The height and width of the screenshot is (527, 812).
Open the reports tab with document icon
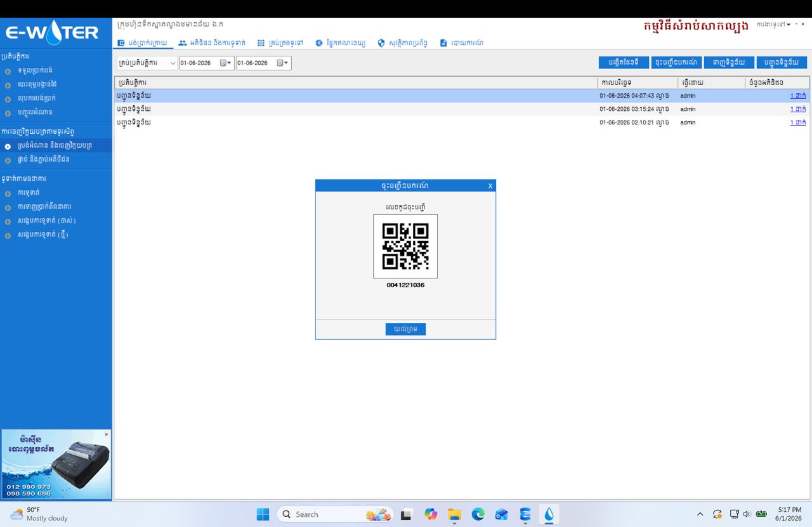pyautogui.click(x=462, y=43)
